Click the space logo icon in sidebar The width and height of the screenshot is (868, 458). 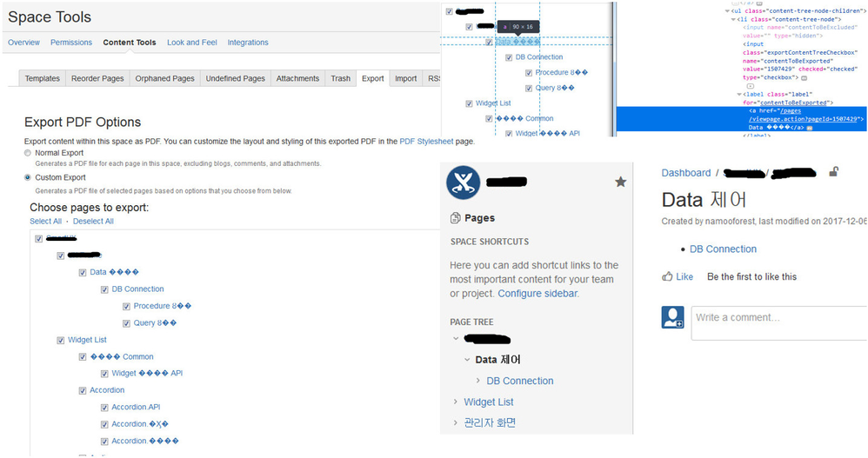coord(464,183)
